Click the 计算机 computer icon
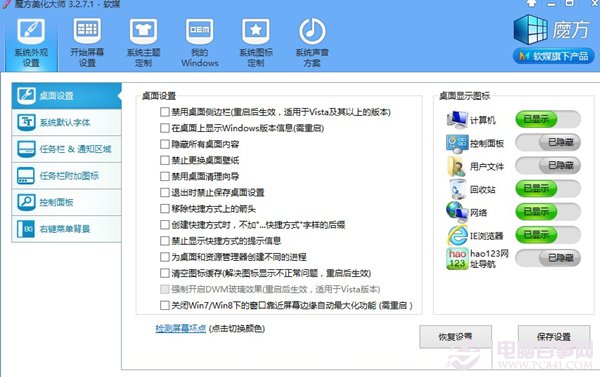 [457, 120]
